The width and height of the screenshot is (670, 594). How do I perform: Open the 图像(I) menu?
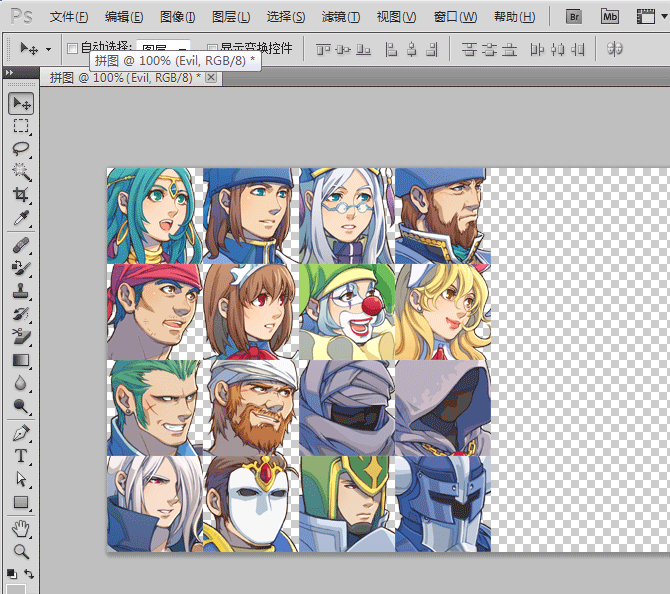tap(178, 17)
